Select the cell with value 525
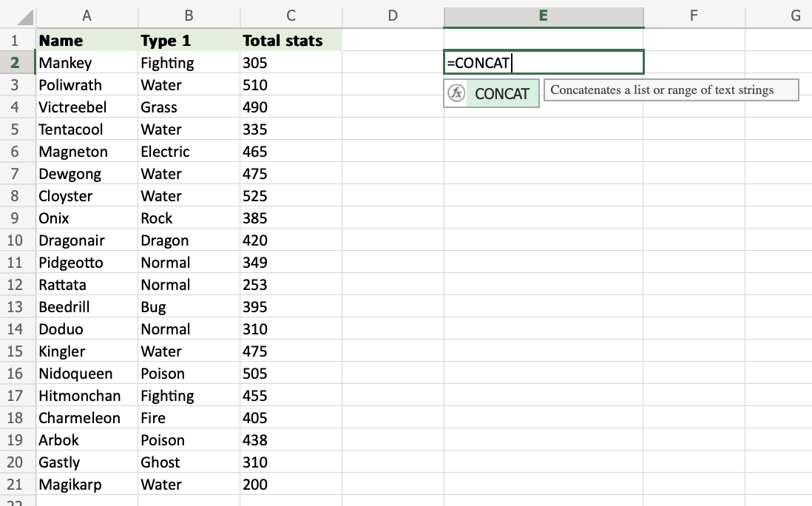 291,196
